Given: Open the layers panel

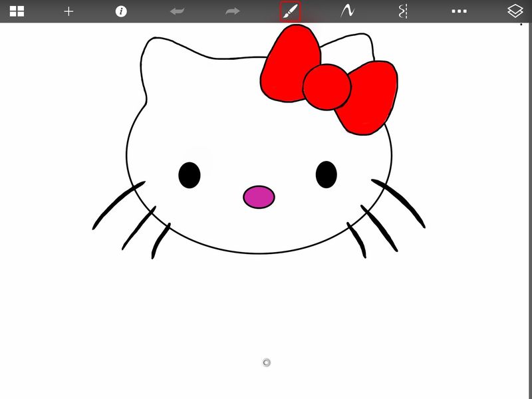Looking at the screenshot, I should 515,11.
